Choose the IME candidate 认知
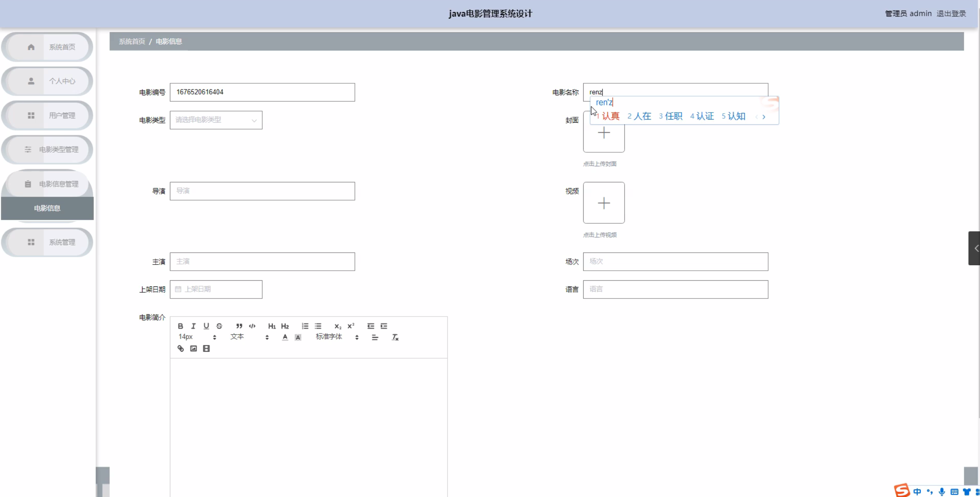Image resolution: width=980 pixels, height=497 pixels. (x=733, y=116)
